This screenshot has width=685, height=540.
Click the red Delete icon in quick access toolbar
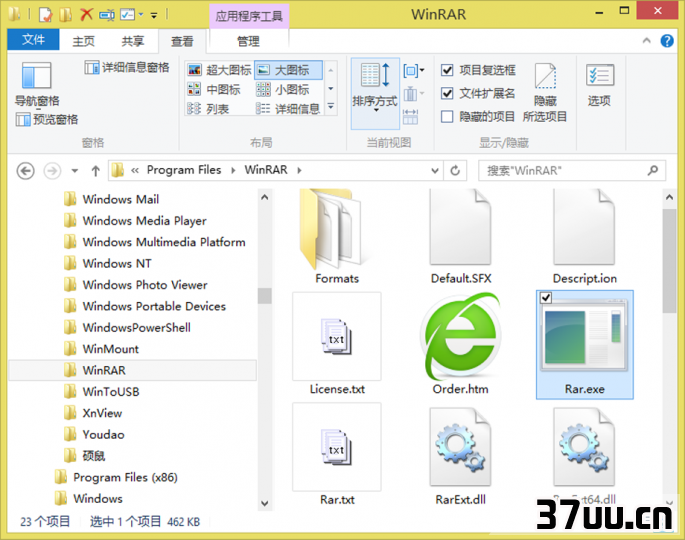[x=86, y=14]
